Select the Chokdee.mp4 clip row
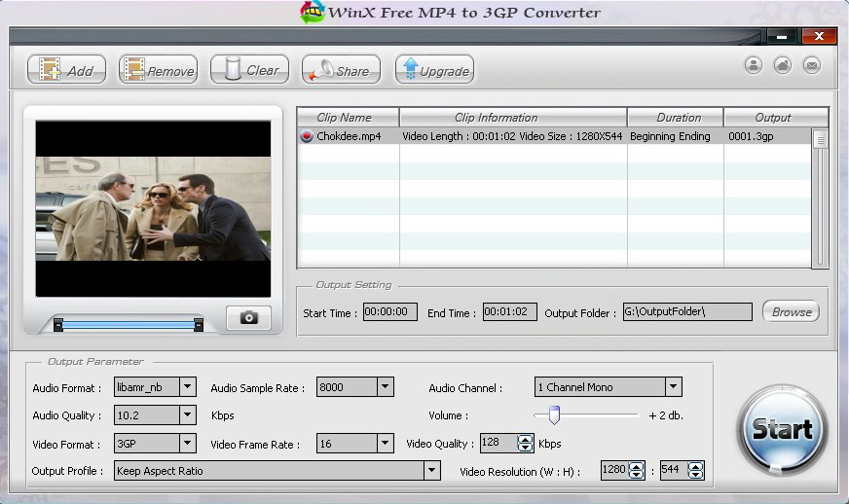849x504 pixels. click(x=554, y=136)
